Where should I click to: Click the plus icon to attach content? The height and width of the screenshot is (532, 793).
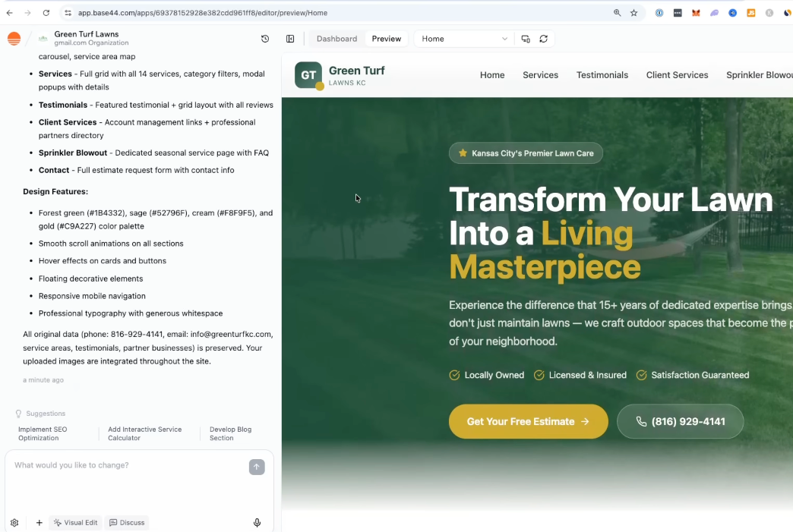39,522
